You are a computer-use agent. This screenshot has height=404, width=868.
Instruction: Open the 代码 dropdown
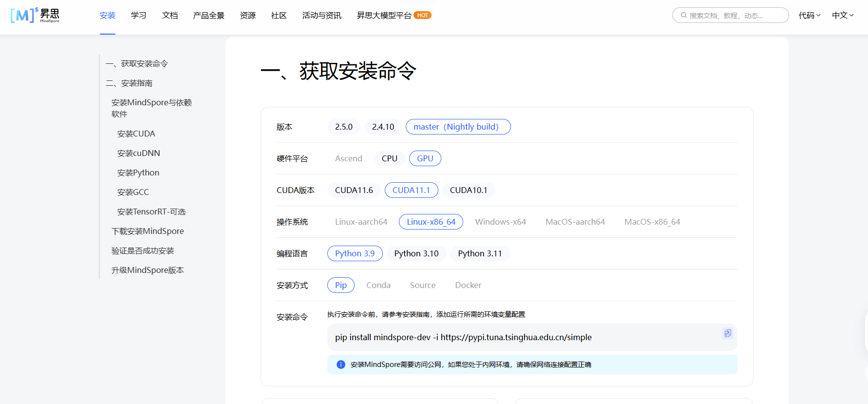(x=810, y=15)
